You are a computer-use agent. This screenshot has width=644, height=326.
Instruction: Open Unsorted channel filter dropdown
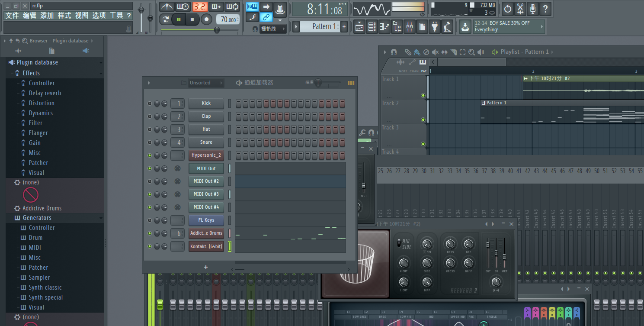point(206,83)
